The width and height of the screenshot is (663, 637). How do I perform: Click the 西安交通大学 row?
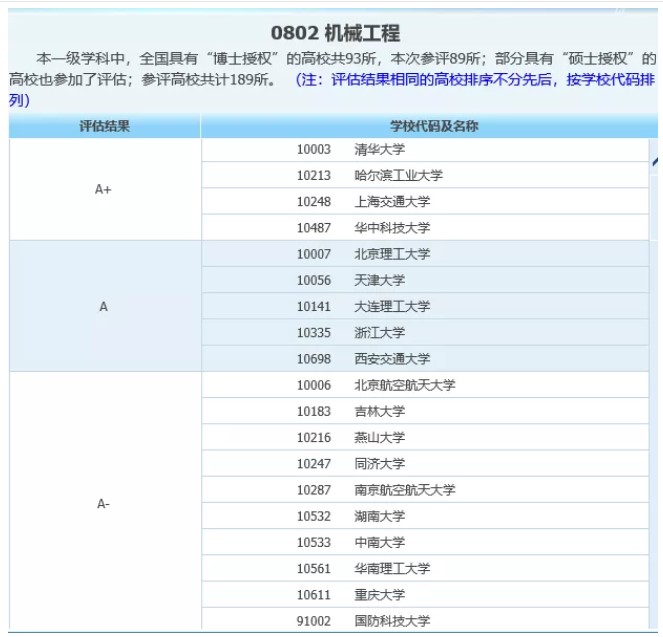(392, 358)
